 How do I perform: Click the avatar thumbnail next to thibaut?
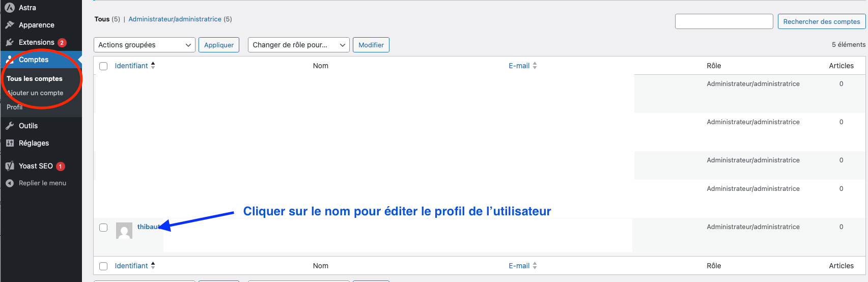point(124,231)
